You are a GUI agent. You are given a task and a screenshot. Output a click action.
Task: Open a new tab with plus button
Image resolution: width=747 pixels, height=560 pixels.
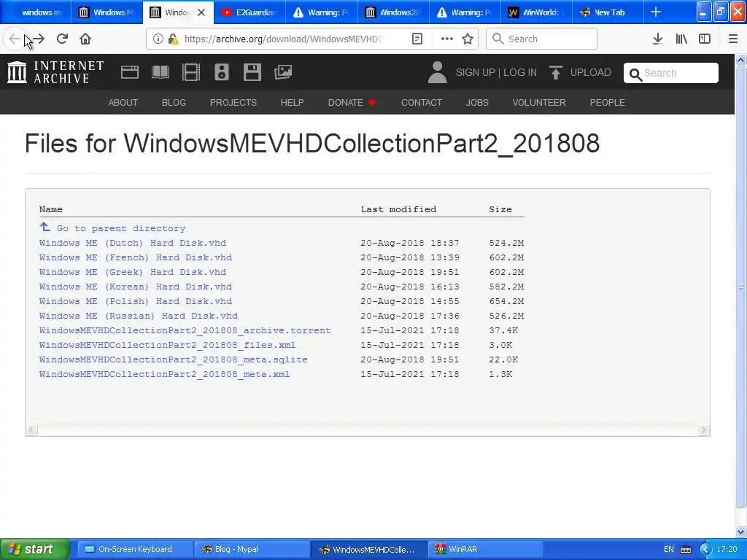656,12
